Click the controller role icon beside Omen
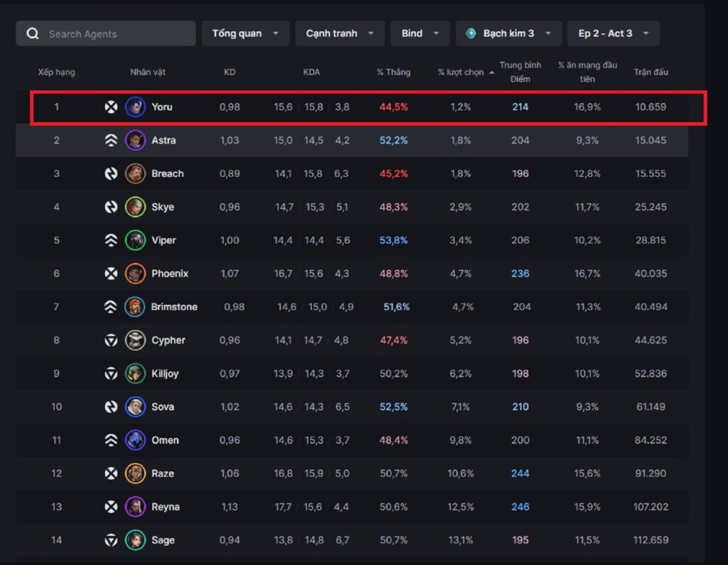This screenshot has width=728, height=565. coord(111,440)
